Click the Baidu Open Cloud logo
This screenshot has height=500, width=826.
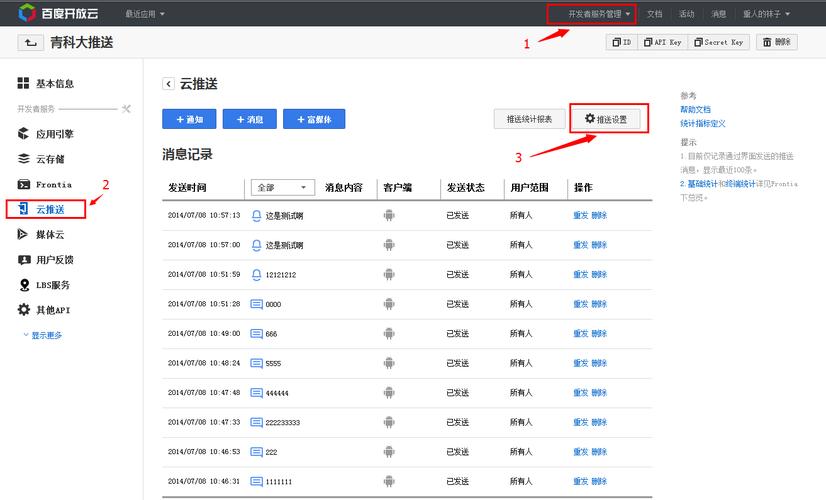click(x=58, y=13)
